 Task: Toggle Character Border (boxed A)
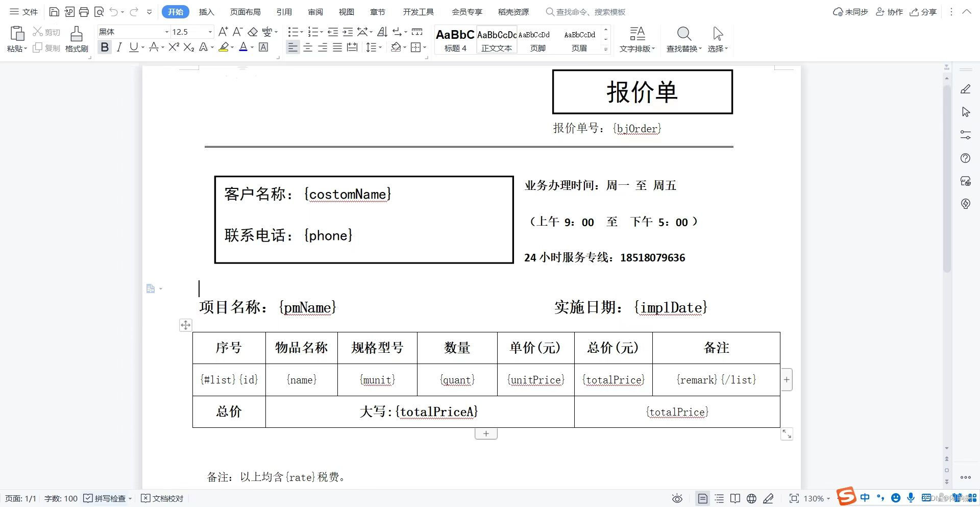(263, 47)
